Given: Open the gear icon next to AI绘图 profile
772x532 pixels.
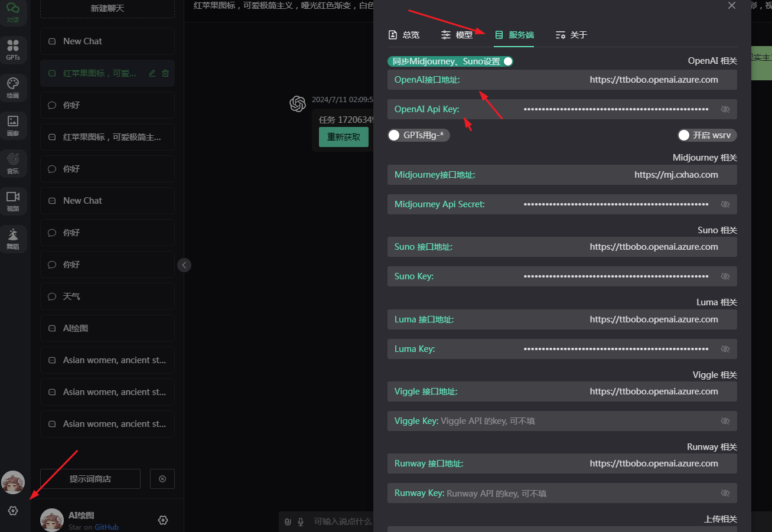Looking at the screenshot, I should [163, 520].
